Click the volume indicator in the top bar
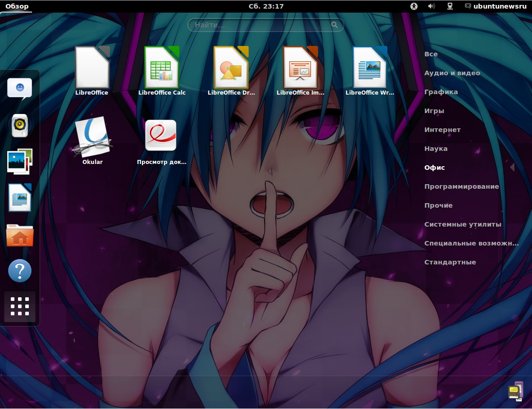532x409 pixels. click(431, 6)
